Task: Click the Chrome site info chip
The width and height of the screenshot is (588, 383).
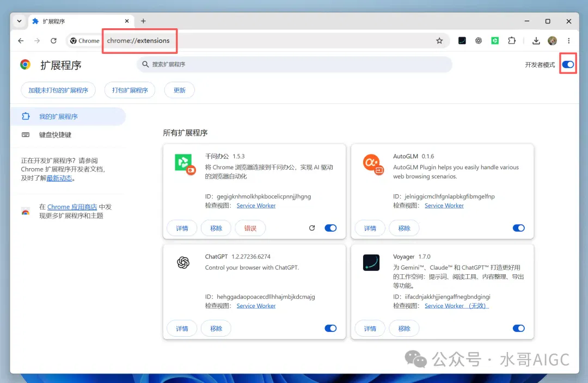Action: [x=85, y=41]
